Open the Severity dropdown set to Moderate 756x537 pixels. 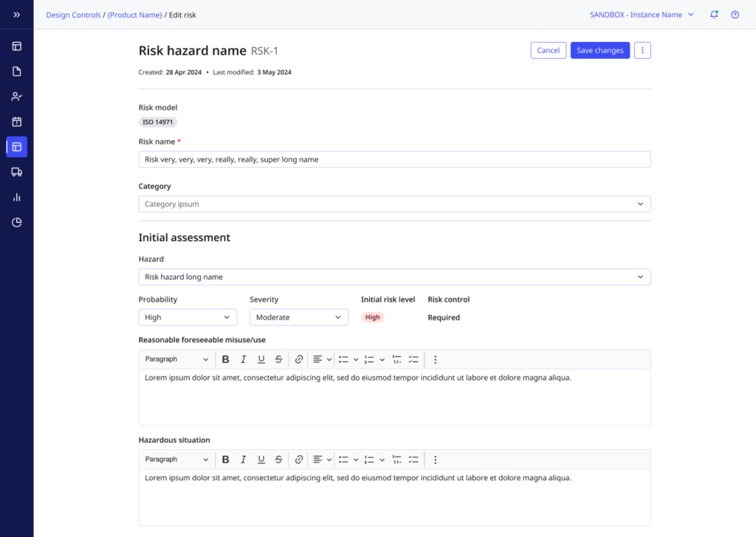pos(298,317)
